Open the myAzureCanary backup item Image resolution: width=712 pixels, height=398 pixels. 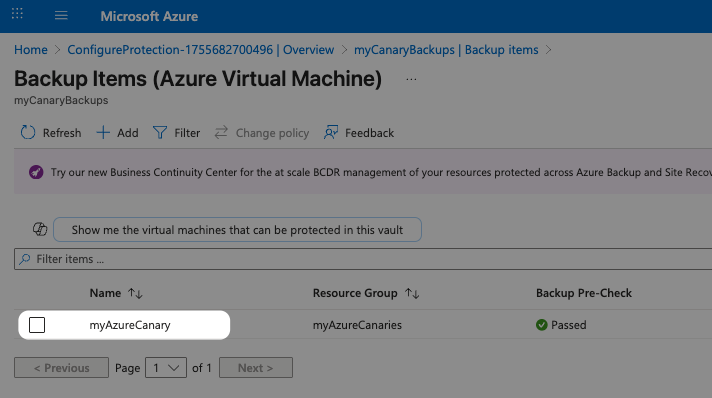click(130, 325)
